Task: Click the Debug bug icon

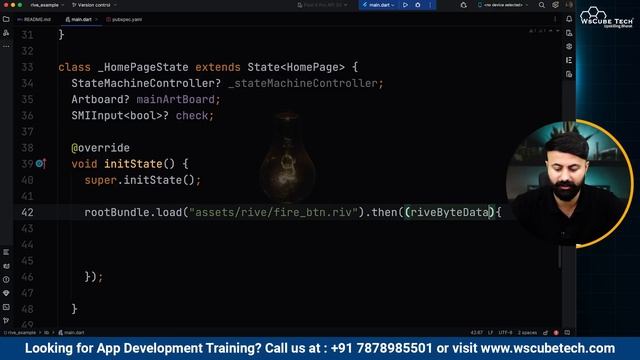Action: (418, 5)
